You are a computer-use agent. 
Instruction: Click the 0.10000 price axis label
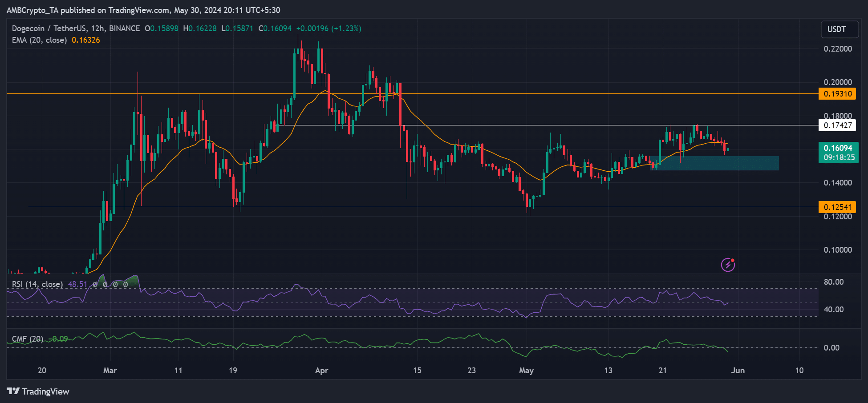(838, 250)
